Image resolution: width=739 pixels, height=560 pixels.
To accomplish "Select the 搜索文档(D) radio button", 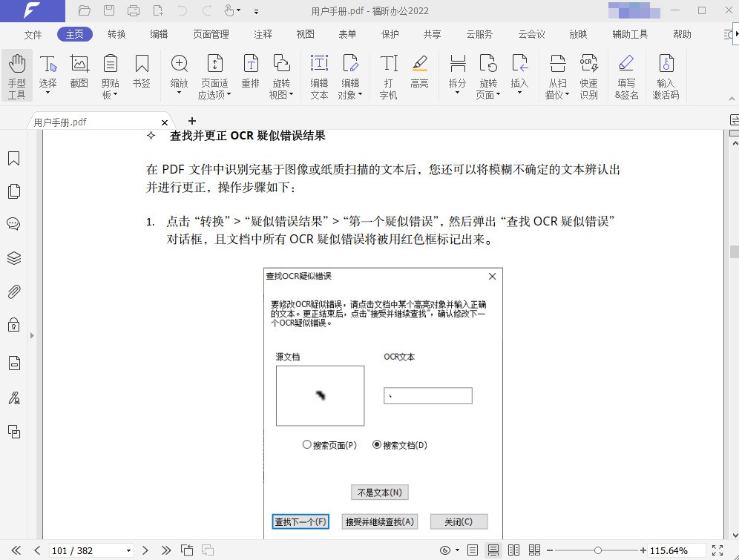I will [x=378, y=444].
